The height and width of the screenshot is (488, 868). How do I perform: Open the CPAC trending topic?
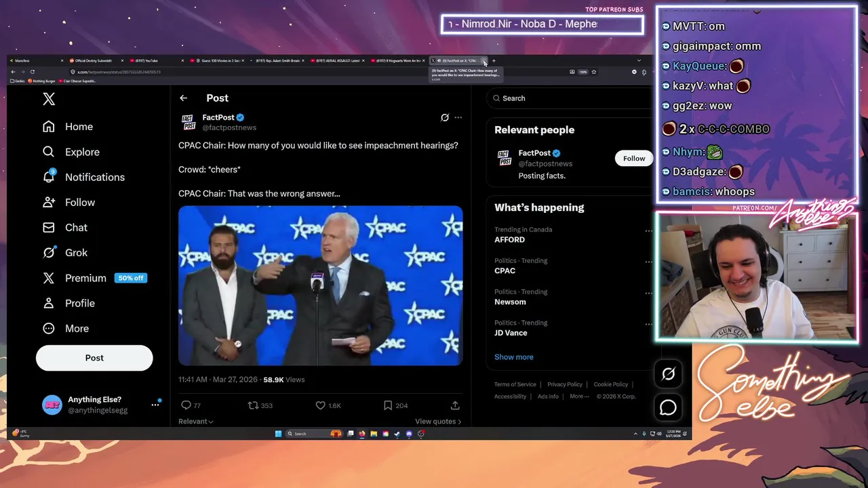(x=505, y=271)
